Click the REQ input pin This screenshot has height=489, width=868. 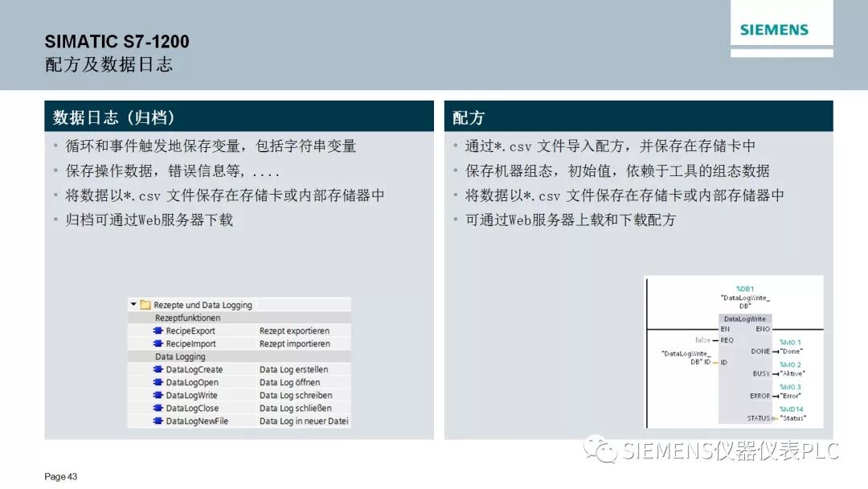727,340
